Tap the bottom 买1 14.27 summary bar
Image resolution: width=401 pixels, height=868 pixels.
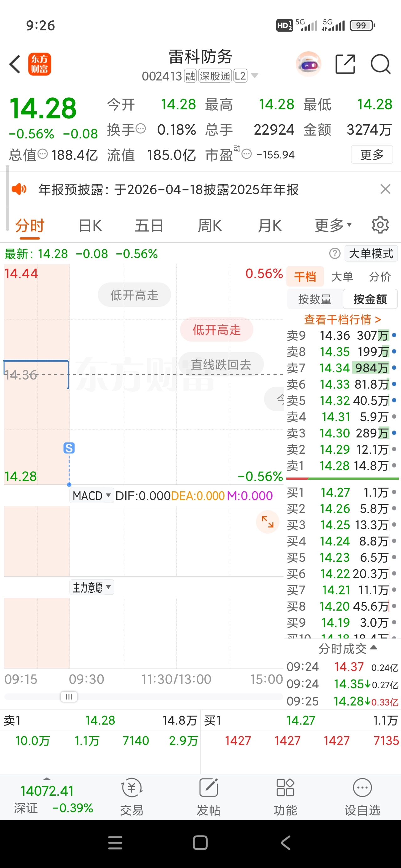tap(301, 721)
